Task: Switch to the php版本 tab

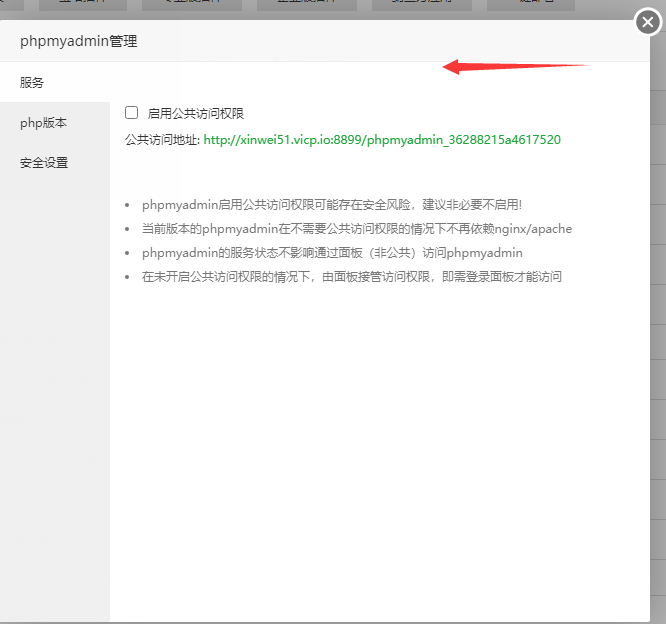Action: tap(55, 122)
